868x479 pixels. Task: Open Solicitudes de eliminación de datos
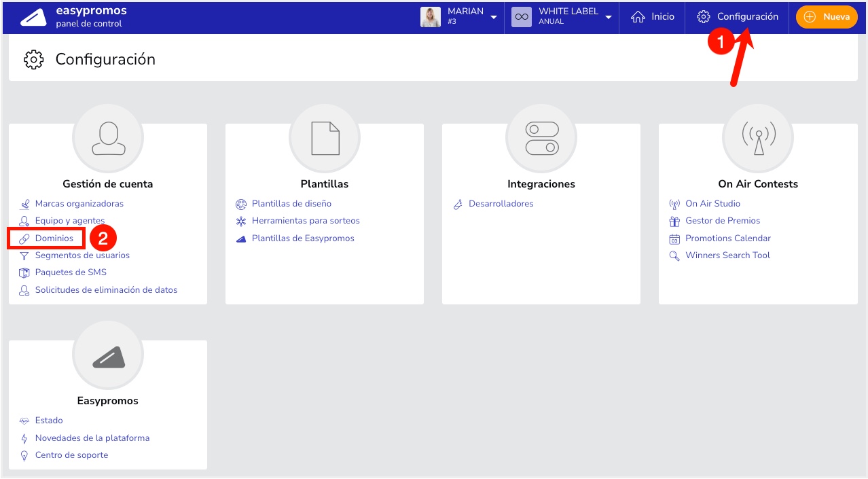(x=106, y=289)
